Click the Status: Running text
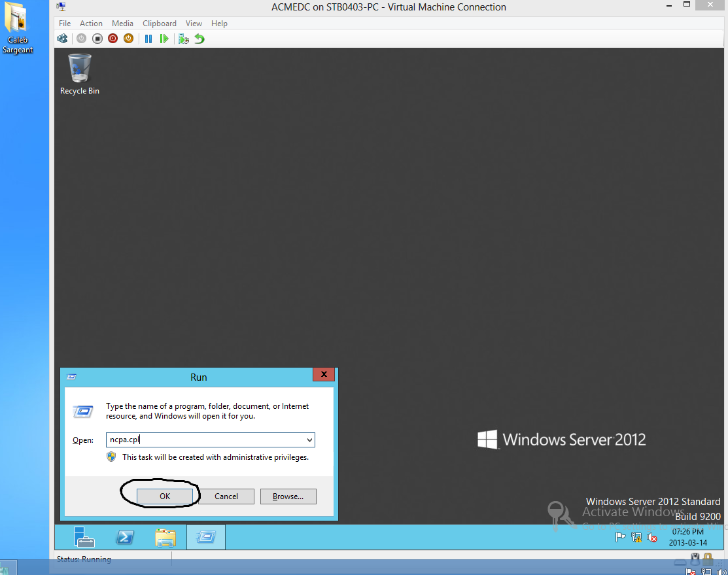Image resolution: width=728 pixels, height=575 pixels. 84,559
